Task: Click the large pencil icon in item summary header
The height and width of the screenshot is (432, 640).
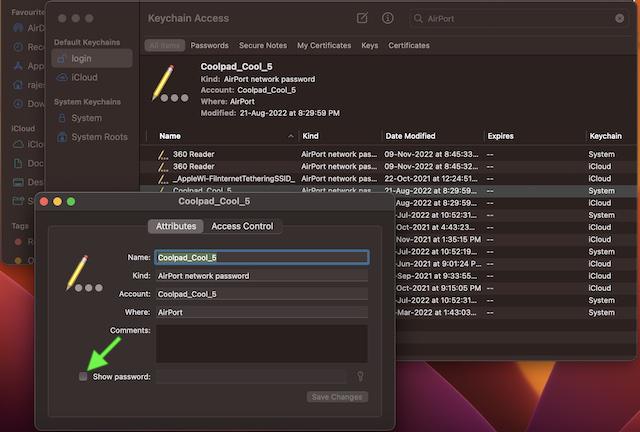Action: 170,83
